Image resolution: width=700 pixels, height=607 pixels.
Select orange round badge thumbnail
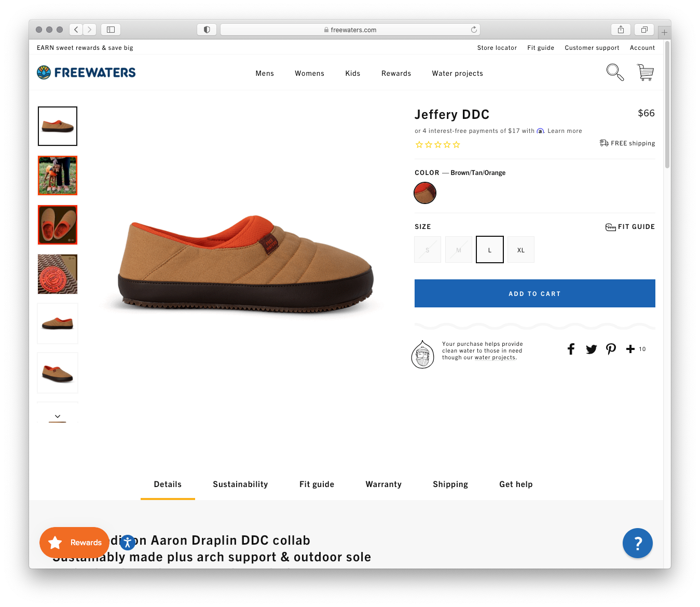click(58, 274)
